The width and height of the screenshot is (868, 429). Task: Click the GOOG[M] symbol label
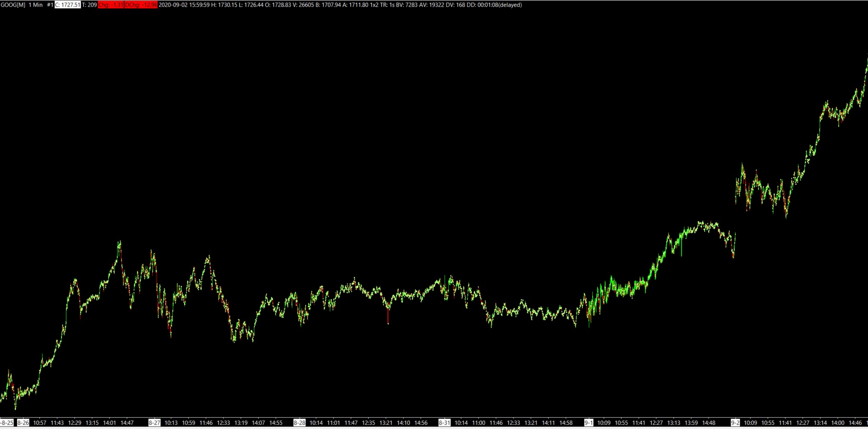pyautogui.click(x=13, y=5)
